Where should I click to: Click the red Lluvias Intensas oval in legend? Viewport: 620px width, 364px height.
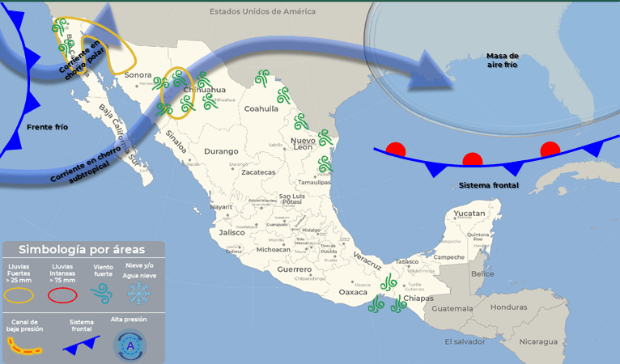pos(62,295)
